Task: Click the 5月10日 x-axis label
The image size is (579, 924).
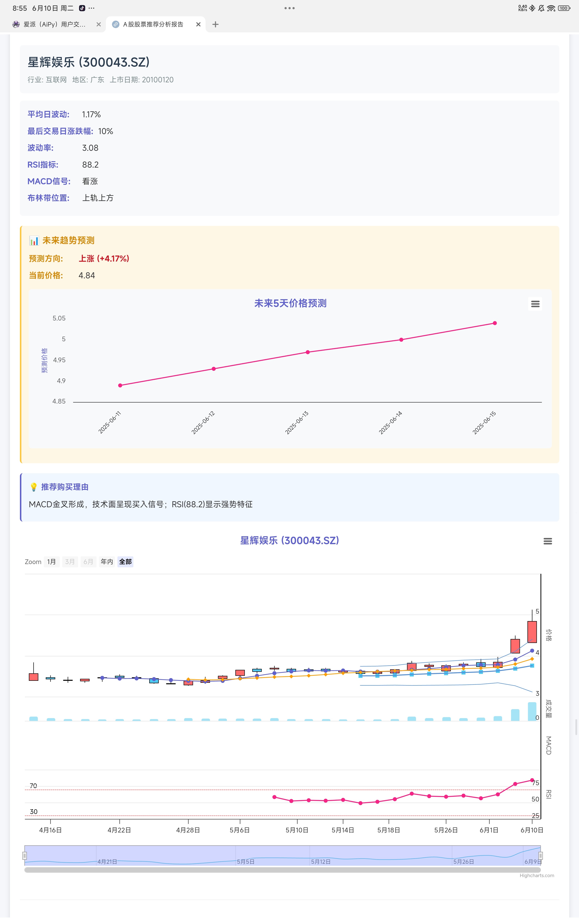Action: pyautogui.click(x=297, y=830)
